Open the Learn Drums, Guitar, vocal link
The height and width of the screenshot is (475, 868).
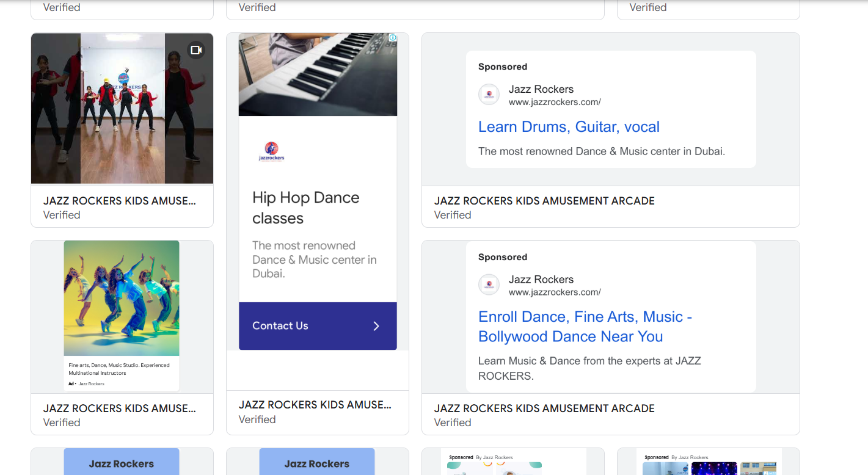point(569,127)
